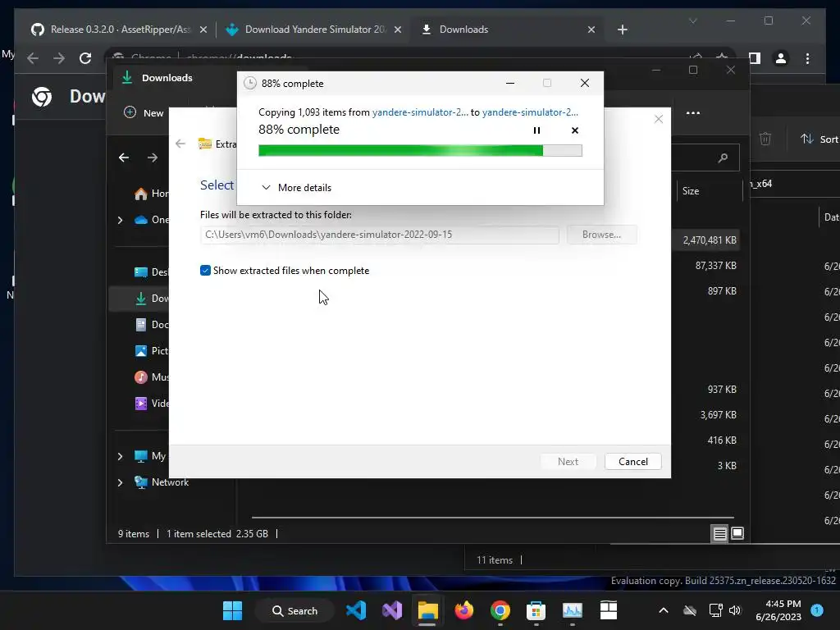The width and height of the screenshot is (840, 630).
Task: Open the Desktop folder in sidebar
Action: point(151,272)
